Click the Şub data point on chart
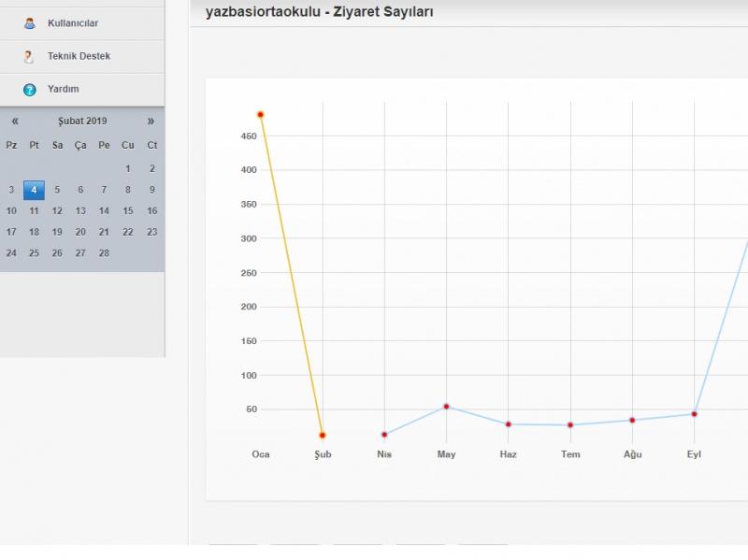The height and width of the screenshot is (560, 748). click(323, 436)
